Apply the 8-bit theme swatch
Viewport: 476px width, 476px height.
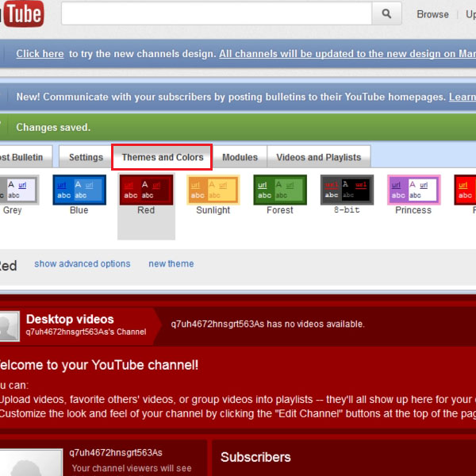(347, 190)
